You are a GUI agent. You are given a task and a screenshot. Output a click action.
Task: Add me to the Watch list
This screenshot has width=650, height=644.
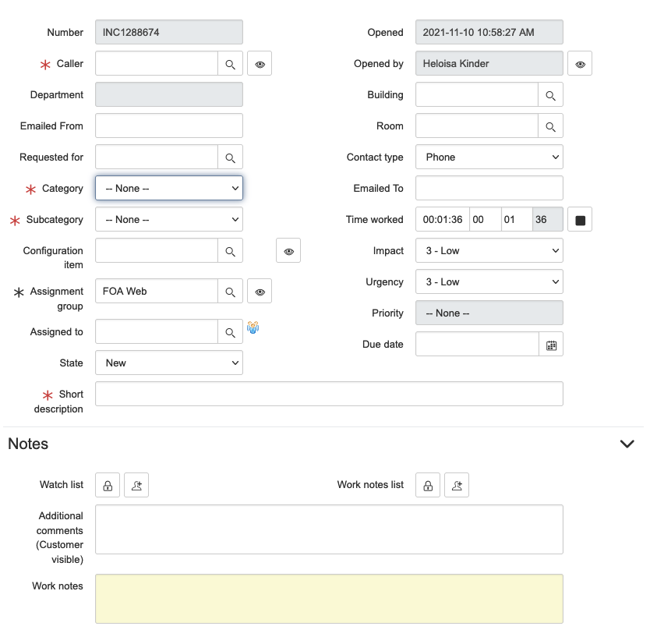[x=136, y=485]
